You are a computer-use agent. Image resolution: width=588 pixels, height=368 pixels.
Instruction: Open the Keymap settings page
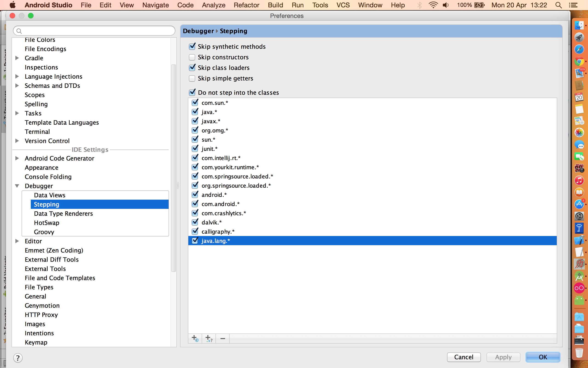(36, 342)
